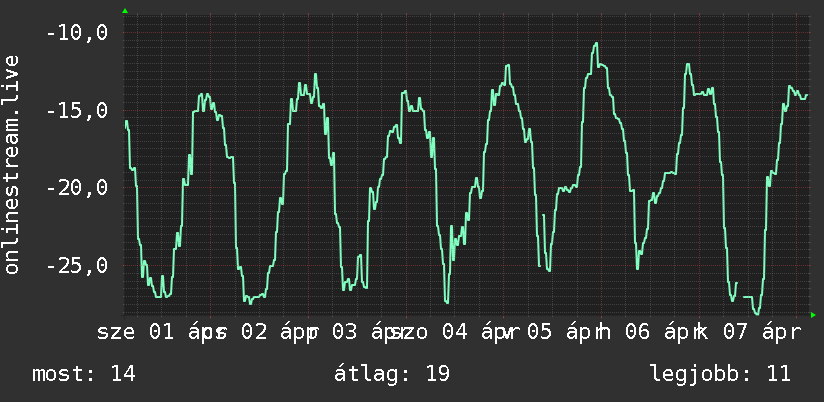Click the green arrow ending the X axis

(x=813, y=315)
